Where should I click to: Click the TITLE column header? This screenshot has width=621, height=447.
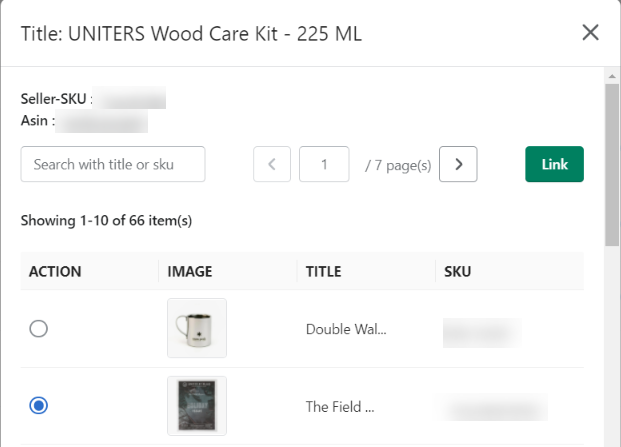click(323, 272)
